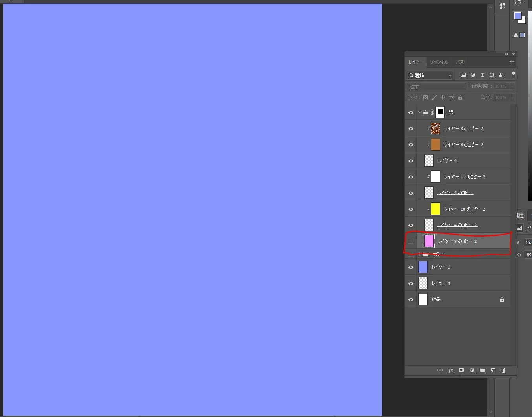The height and width of the screenshot is (417, 532).
Task: Create a new layer
Action: [x=493, y=370]
